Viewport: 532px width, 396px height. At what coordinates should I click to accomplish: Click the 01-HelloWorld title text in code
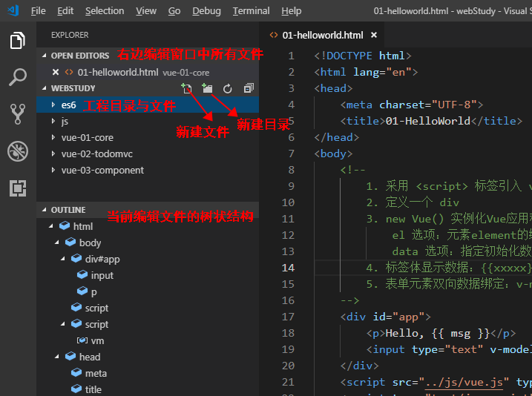point(428,121)
